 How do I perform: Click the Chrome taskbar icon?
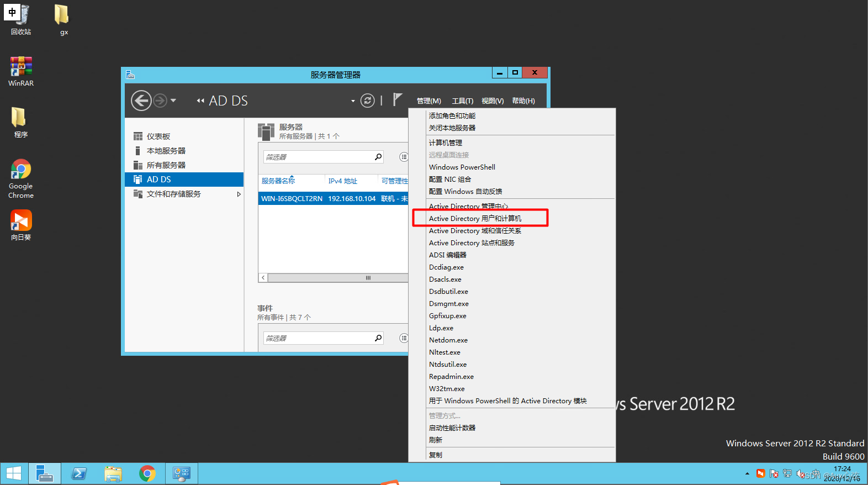(147, 473)
